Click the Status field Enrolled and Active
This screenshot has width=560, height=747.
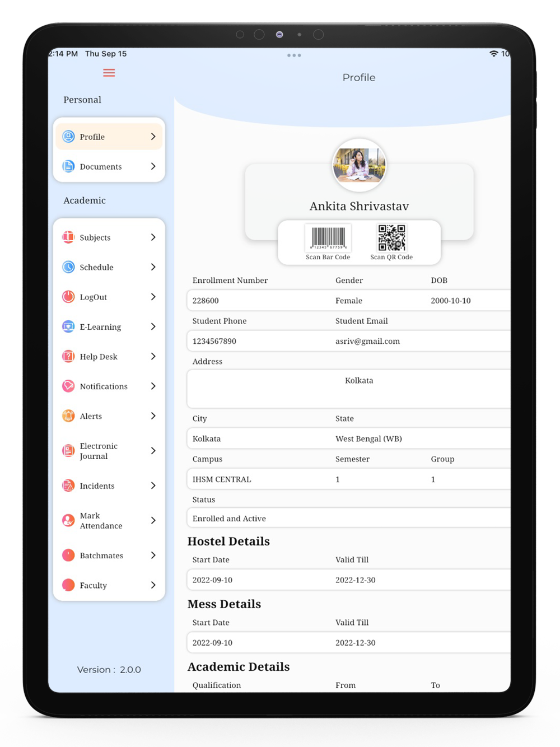point(349,518)
